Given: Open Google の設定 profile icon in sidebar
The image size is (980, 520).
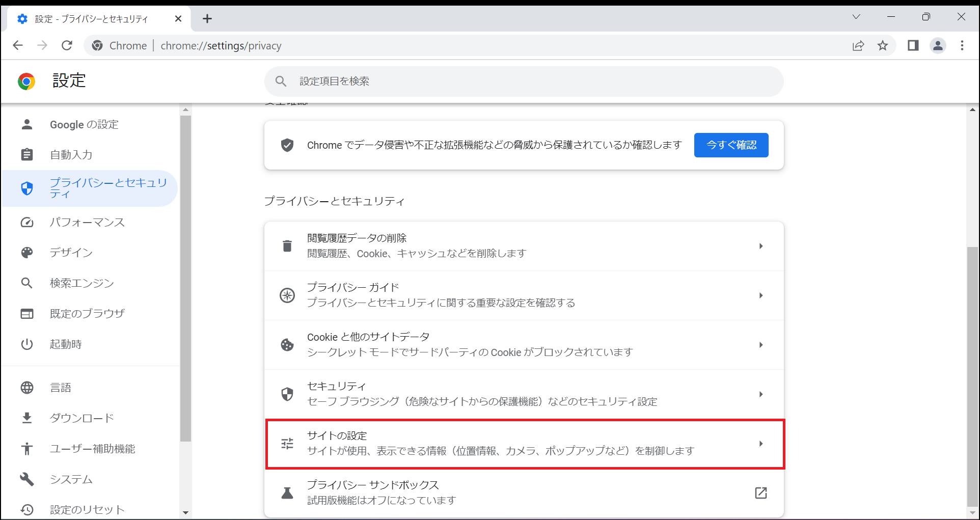Looking at the screenshot, I should coord(26,124).
